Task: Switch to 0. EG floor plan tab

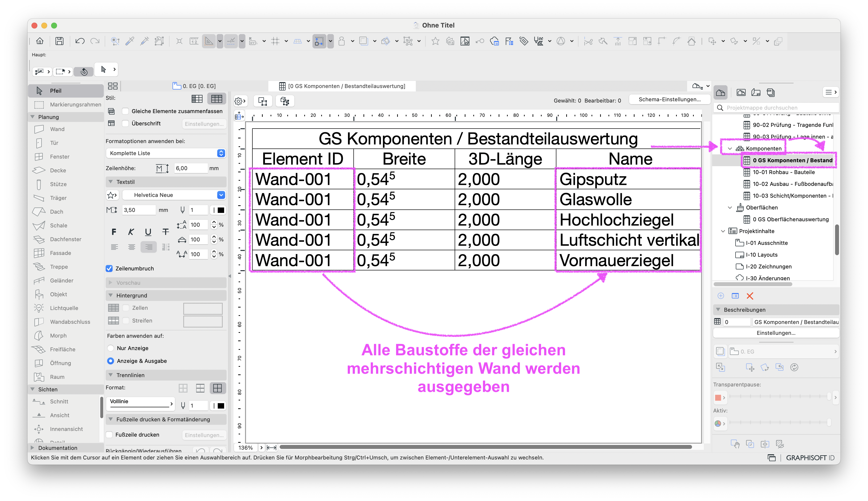Action: [195, 86]
